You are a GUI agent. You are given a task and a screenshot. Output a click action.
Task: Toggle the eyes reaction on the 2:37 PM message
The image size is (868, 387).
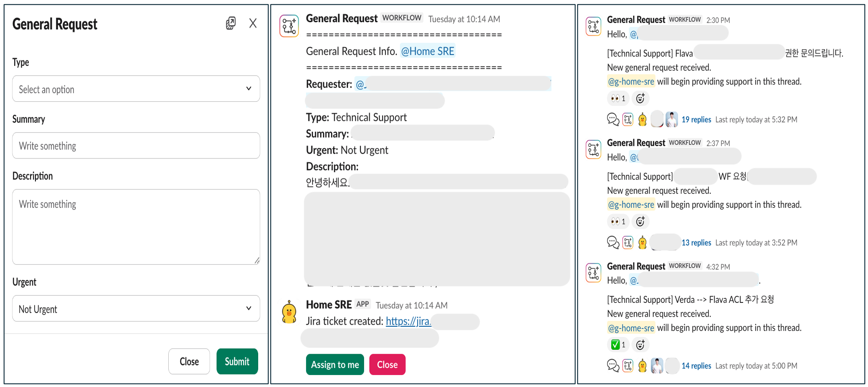(x=618, y=221)
